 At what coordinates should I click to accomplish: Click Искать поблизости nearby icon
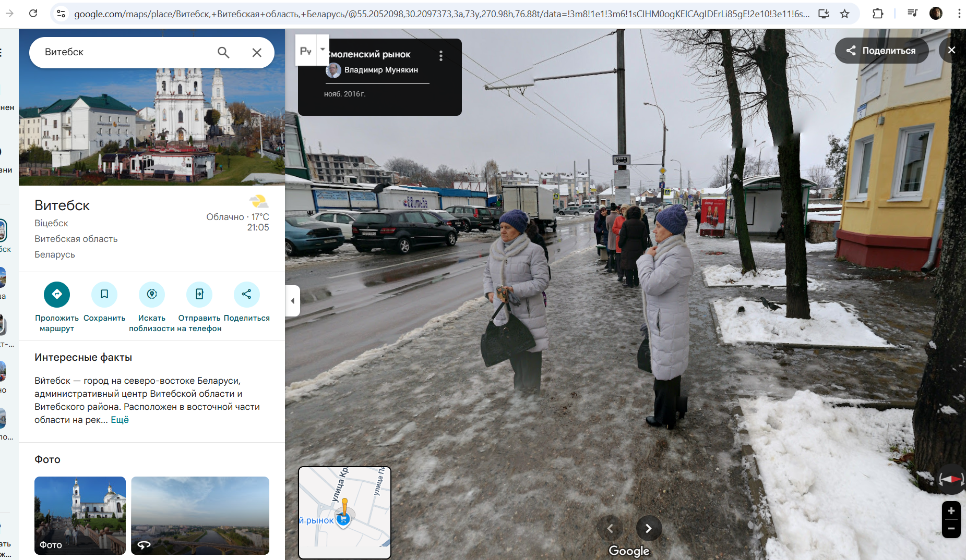pyautogui.click(x=152, y=295)
